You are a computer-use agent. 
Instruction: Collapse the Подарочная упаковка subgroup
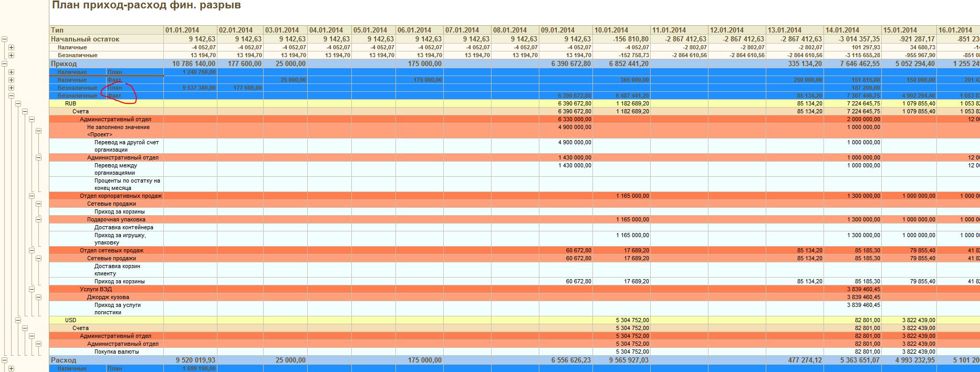[38, 219]
